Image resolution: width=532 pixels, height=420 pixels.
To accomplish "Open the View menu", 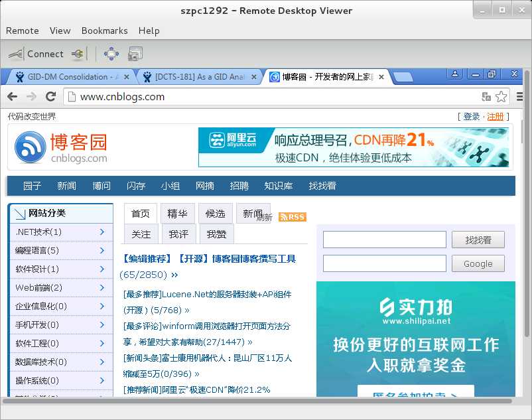I will [x=60, y=31].
